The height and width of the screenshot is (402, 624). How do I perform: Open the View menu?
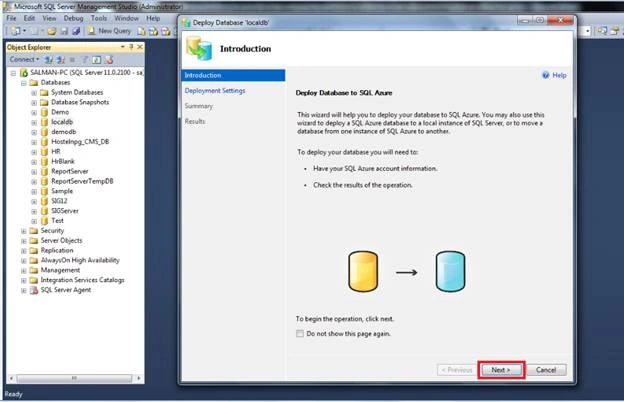click(49, 18)
